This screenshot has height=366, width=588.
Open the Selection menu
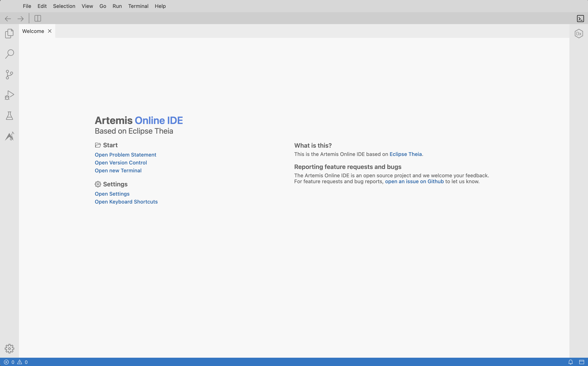pos(64,6)
